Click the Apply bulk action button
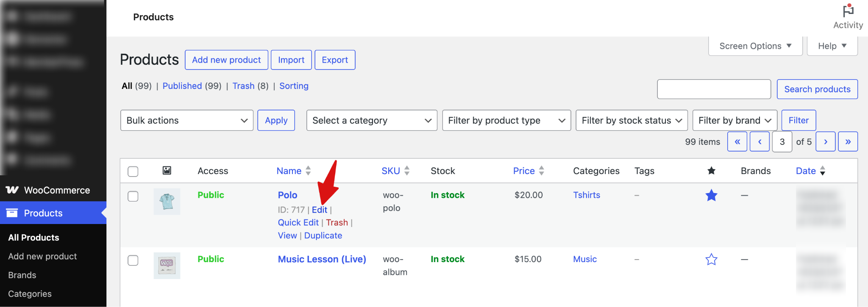 tap(276, 120)
